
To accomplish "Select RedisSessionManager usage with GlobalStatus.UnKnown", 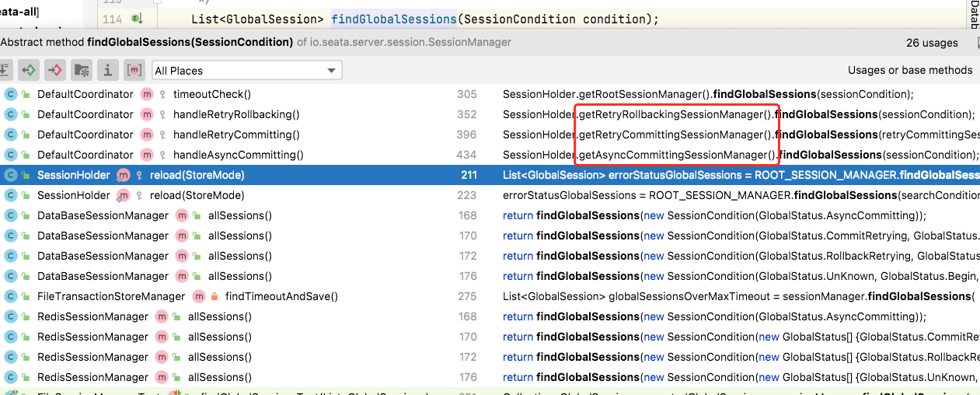I will (x=490, y=377).
